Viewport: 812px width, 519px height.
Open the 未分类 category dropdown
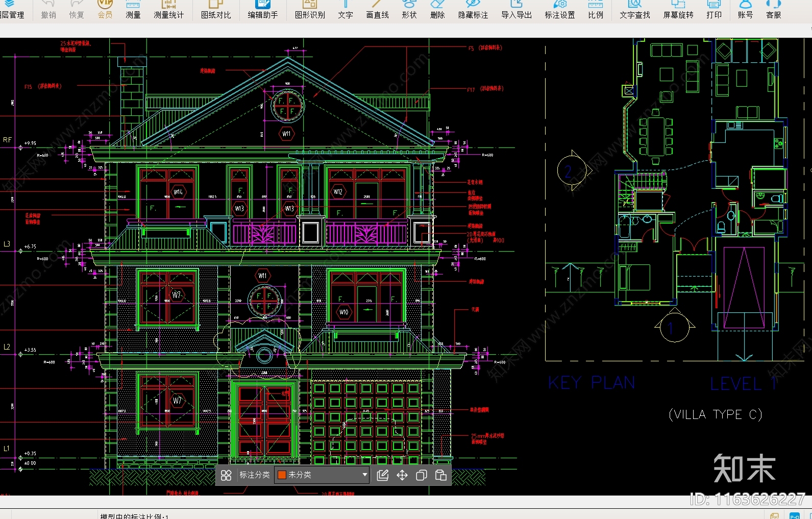(x=322, y=475)
